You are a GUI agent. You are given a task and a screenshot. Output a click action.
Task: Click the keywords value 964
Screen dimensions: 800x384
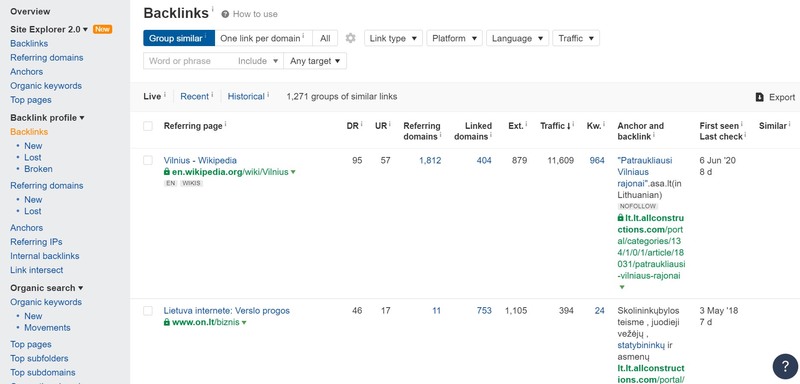(597, 160)
